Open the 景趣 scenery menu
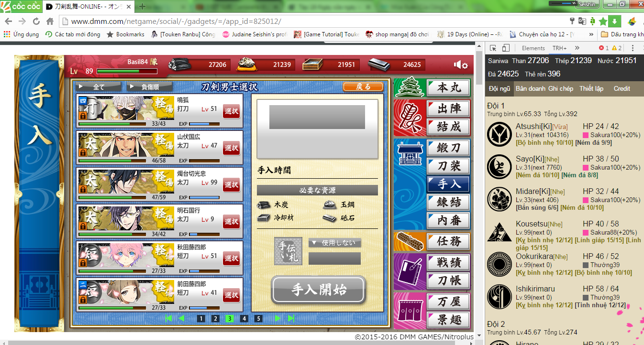The image size is (644, 345). 448,320
